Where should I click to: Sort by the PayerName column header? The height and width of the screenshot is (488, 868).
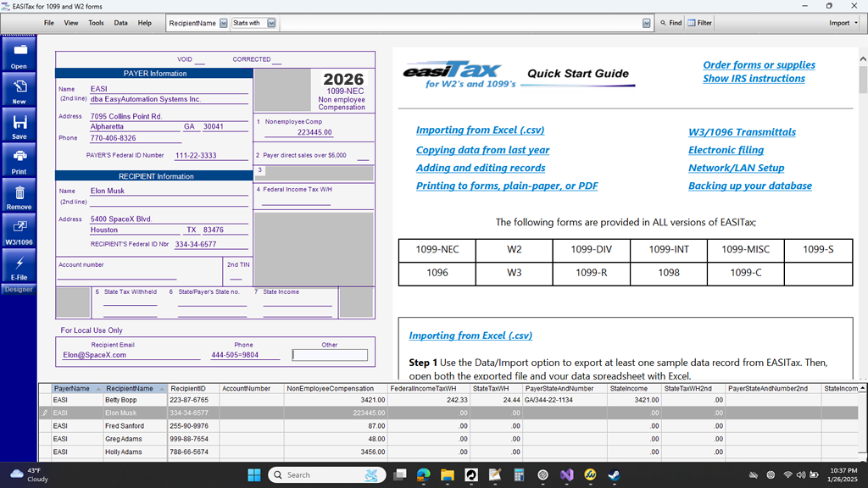(x=77, y=388)
